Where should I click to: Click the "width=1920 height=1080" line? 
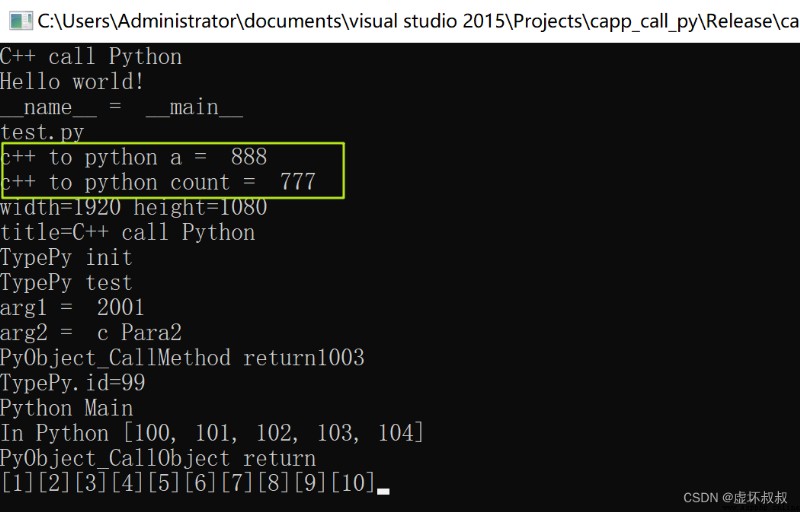pos(134,208)
